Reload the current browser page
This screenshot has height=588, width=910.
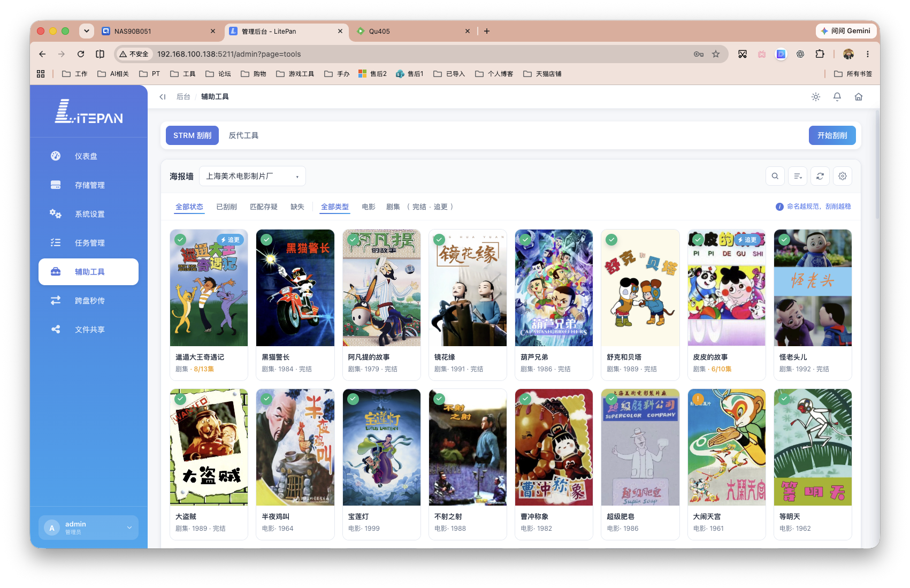click(81, 54)
